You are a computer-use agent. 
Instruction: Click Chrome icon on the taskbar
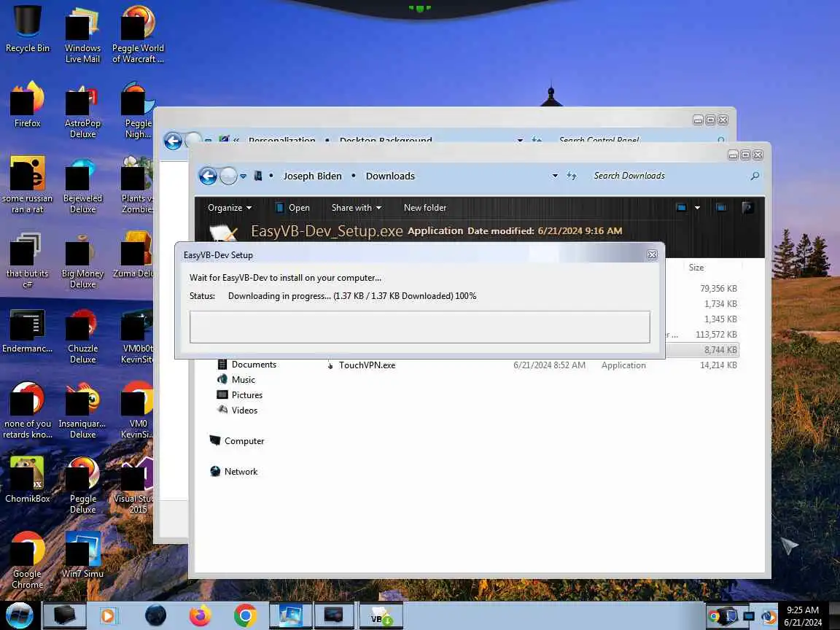(x=245, y=615)
